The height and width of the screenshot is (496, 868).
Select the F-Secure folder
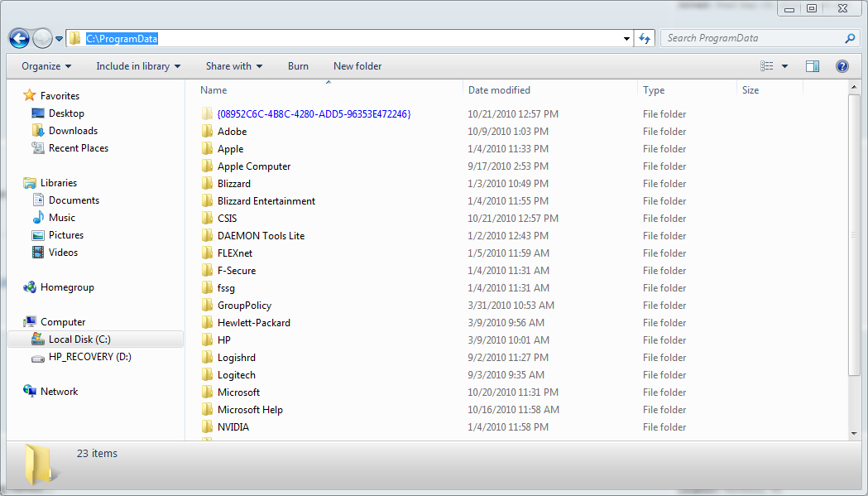(237, 271)
